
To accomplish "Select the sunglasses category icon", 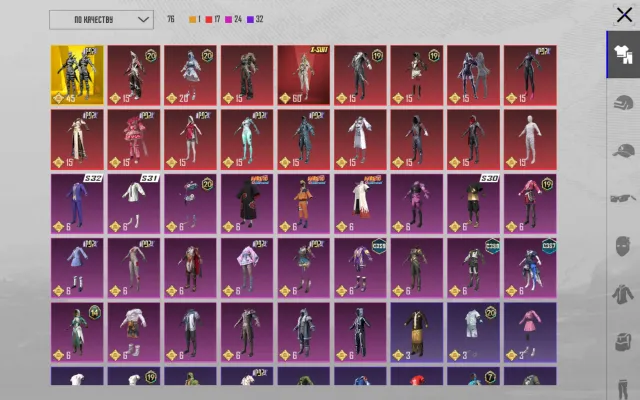I will (x=623, y=198).
